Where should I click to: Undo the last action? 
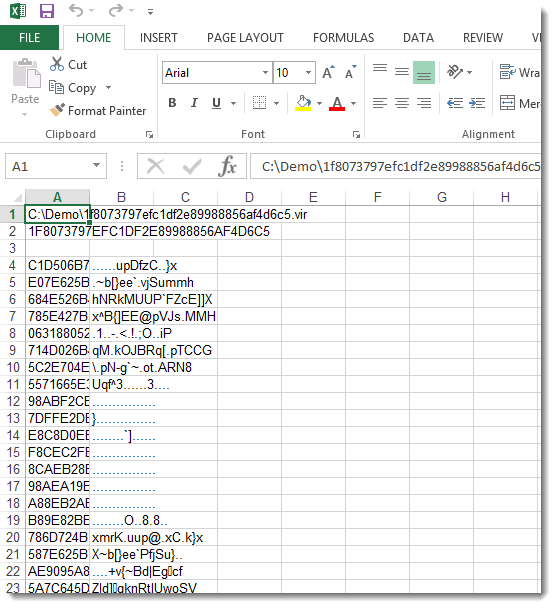[76, 11]
